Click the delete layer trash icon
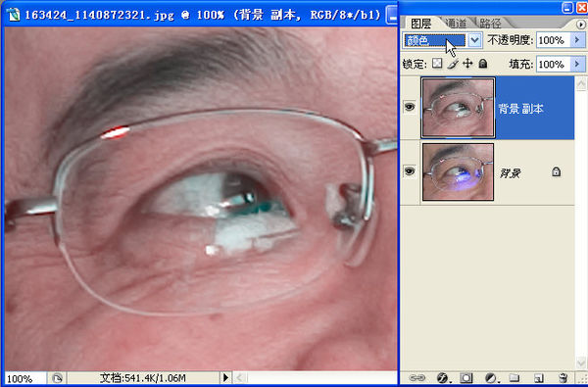The image size is (588, 387). (563, 377)
